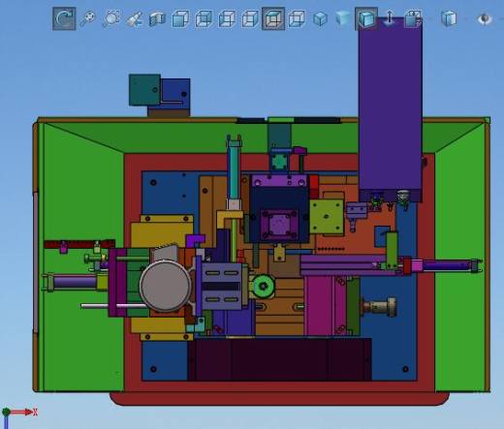Choose the Zoom to area tool
The height and width of the screenshot is (429, 504).
click(x=111, y=18)
